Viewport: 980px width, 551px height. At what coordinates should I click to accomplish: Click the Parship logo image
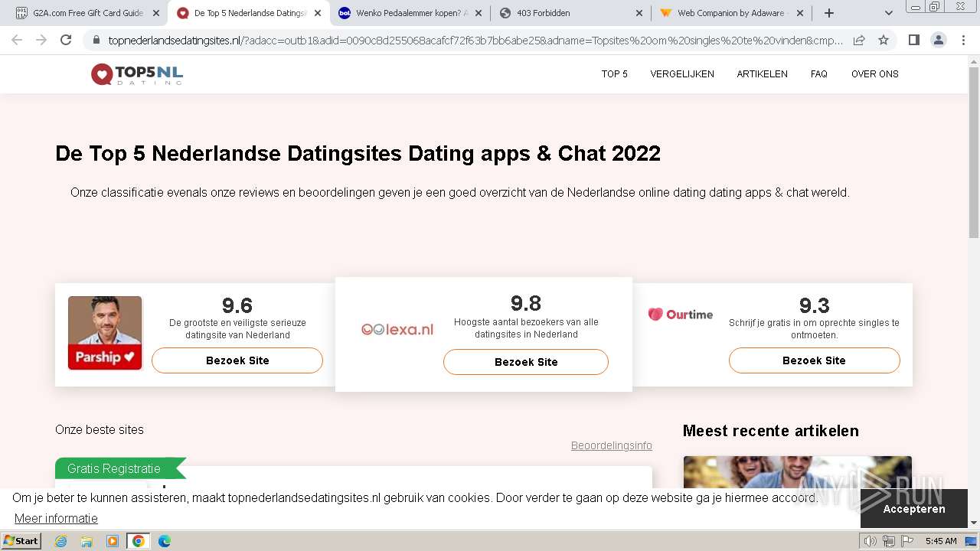click(105, 333)
